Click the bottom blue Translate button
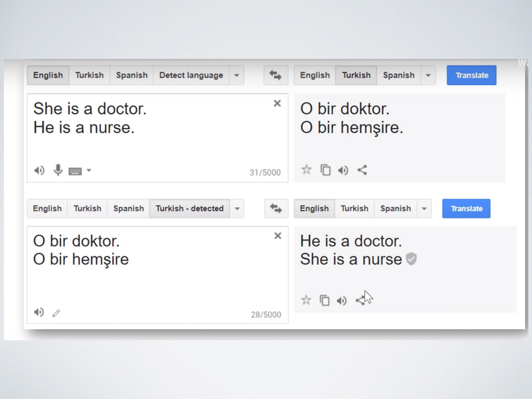 (x=466, y=208)
